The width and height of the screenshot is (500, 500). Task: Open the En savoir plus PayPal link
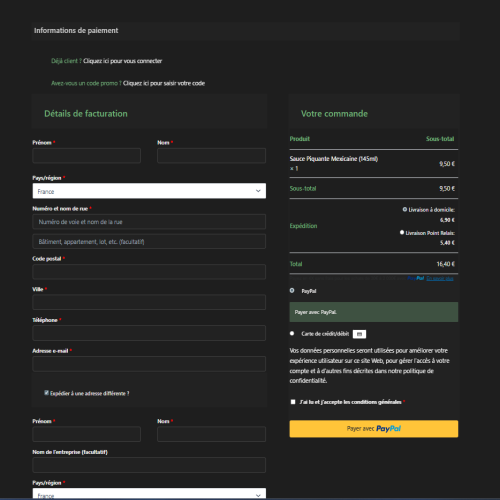[440, 278]
